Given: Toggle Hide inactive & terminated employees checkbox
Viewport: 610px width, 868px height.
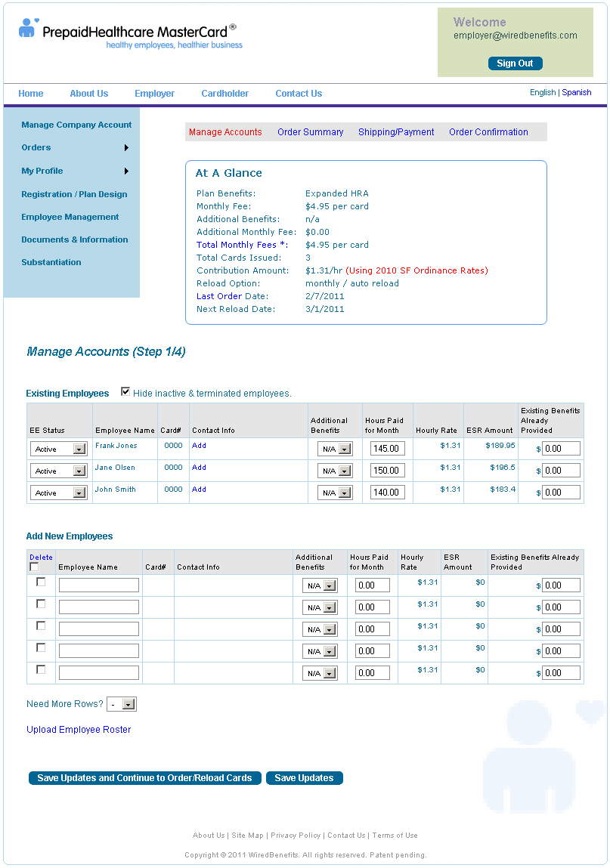Looking at the screenshot, I should [125, 392].
